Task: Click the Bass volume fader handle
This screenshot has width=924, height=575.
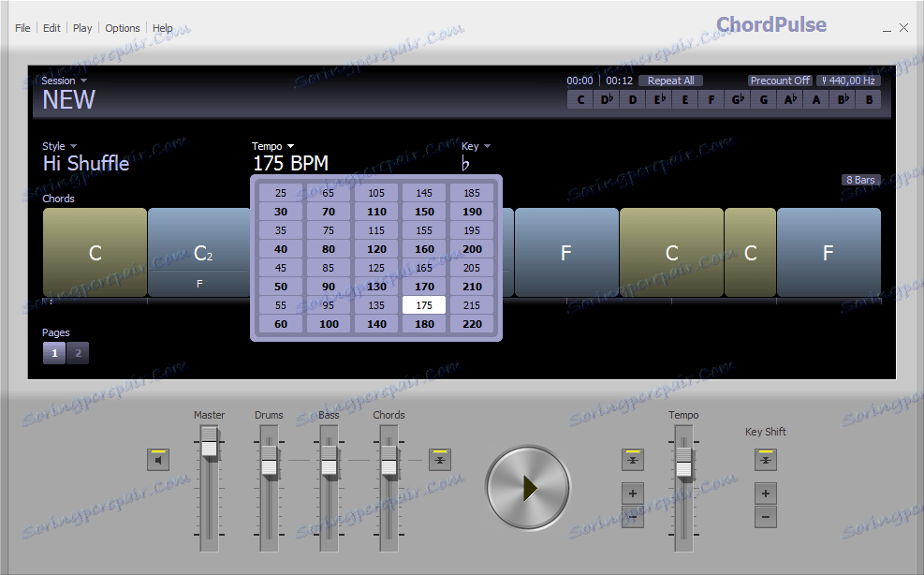Action: [x=329, y=461]
